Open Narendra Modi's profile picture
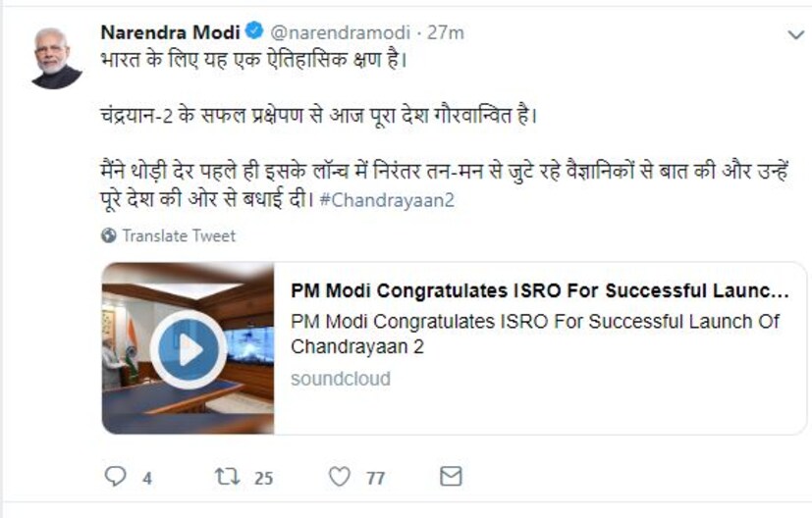Screen dimensions: 812x518 (57, 58)
